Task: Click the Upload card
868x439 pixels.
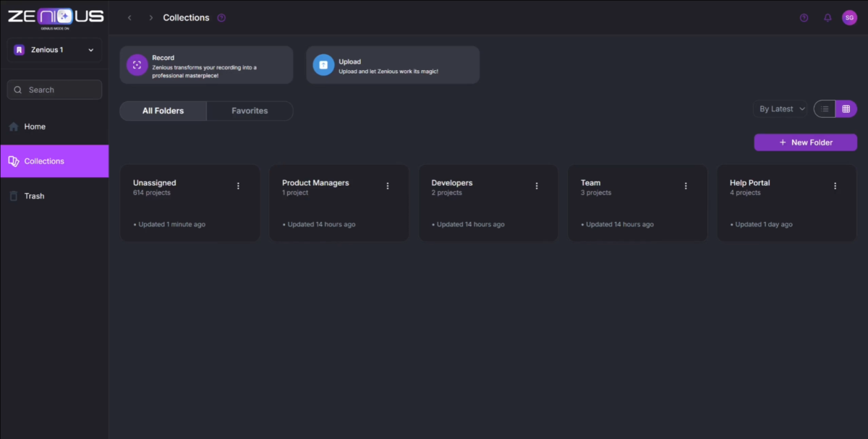Action: coord(393,65)
